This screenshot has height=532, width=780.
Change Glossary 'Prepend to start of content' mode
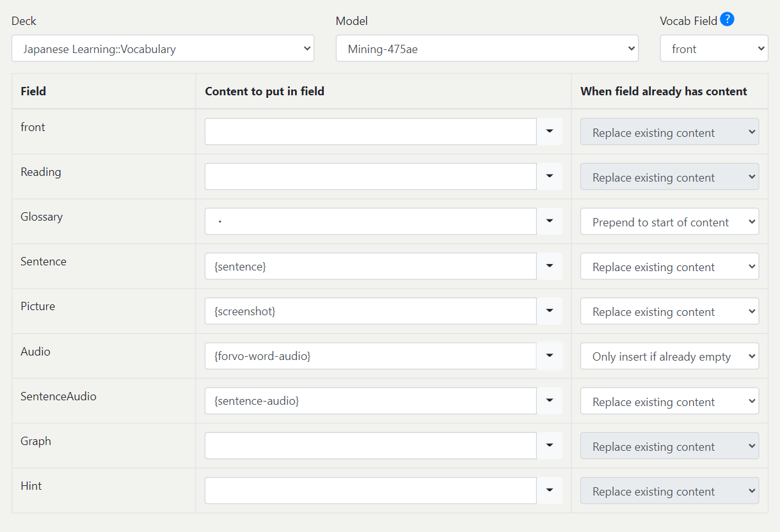coord(669,222)
